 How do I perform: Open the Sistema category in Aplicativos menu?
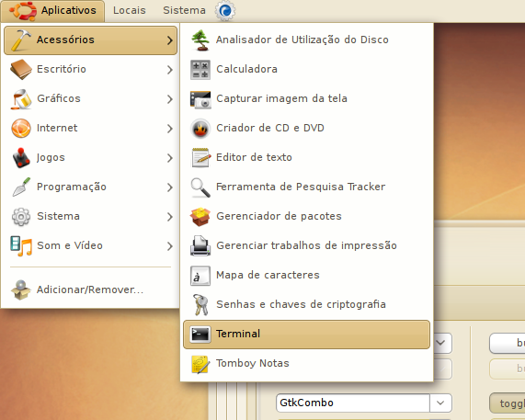(90, 217)
